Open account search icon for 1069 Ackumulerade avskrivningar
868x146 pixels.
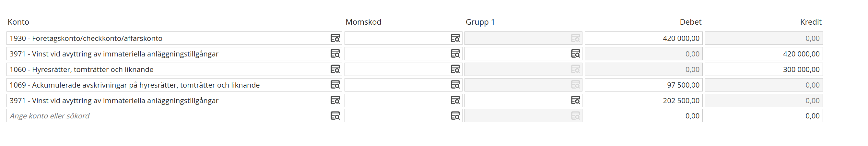[x=335, y=85]
